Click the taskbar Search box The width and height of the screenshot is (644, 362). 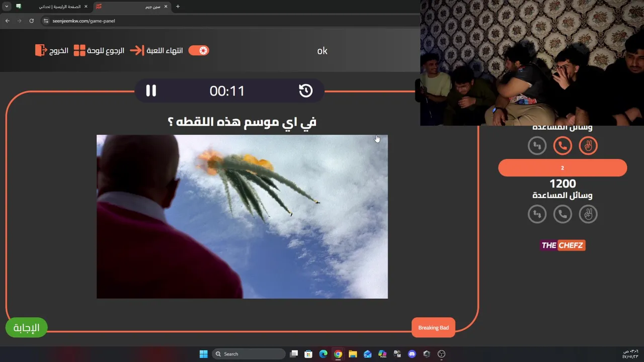pyautogui.click(x=249, y=354)
